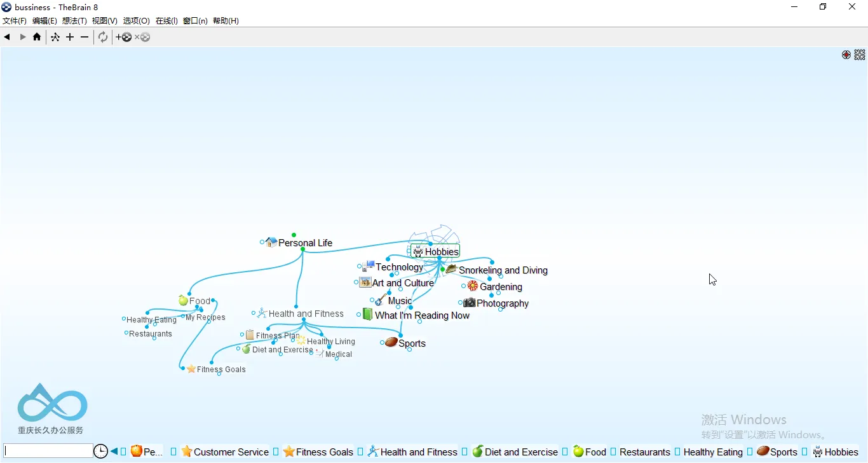Click the computer icon beside Technology
Screen dimensions: 868x463
point(369,266)
